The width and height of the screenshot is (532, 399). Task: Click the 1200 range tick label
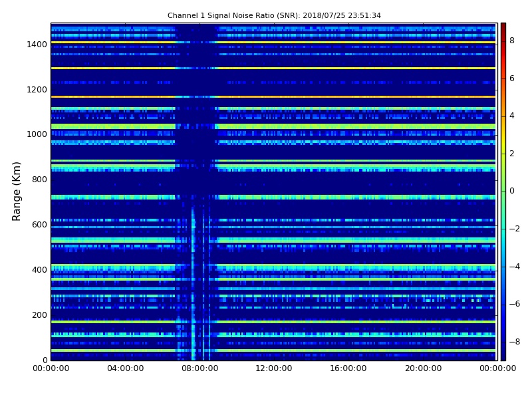tap(37, 90)
